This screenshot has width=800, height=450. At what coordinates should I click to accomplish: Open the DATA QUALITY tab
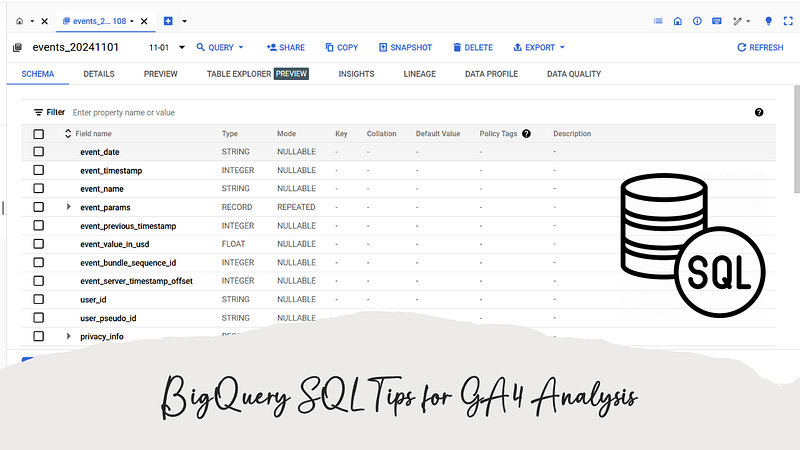[574, 74]
